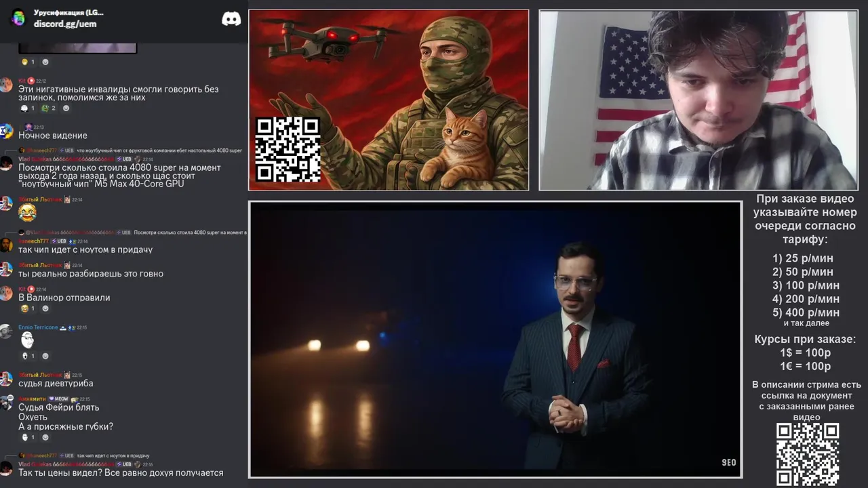Viewport: 868px width, 488px height.
Task: Click the red badge next to Kit at 22:14
Action: click(31, 289)
